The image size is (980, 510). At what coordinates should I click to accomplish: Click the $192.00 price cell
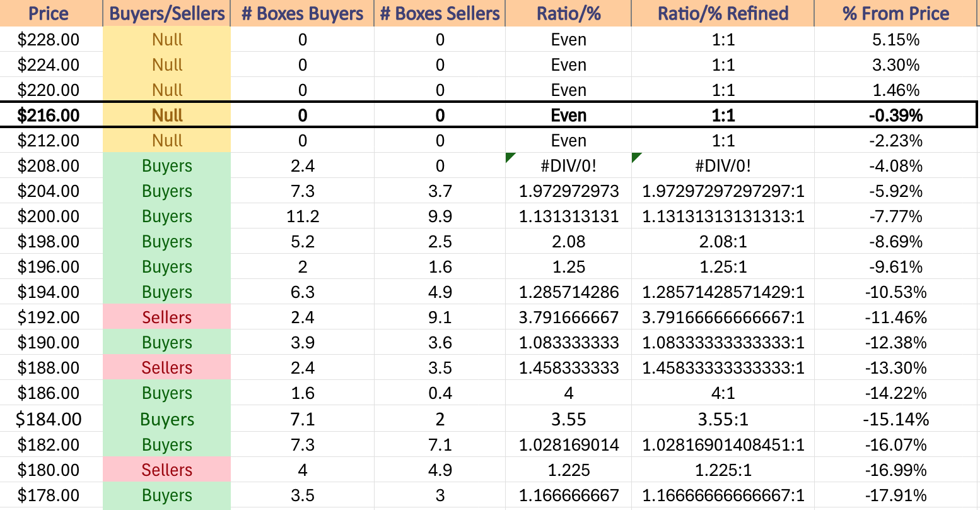click(x=51, y=317)
